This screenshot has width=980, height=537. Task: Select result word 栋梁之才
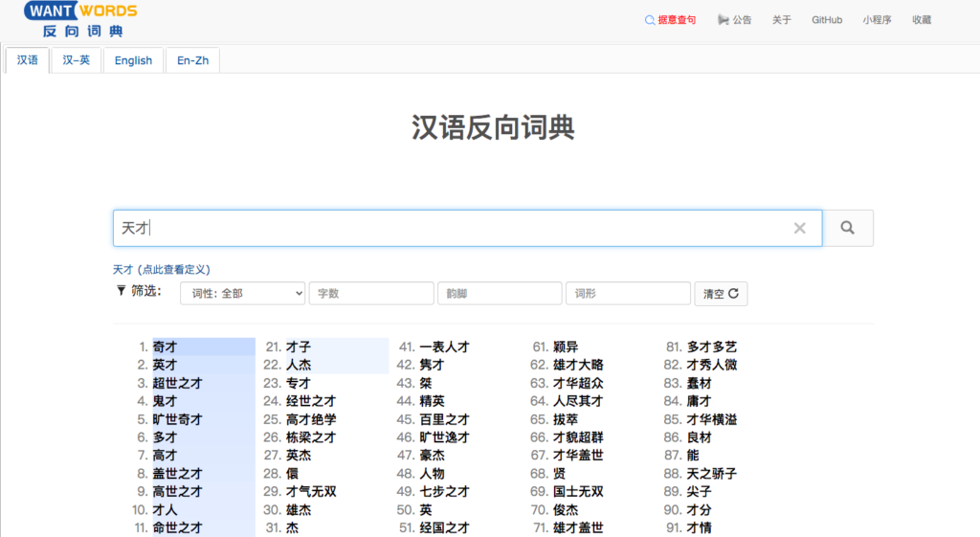(x=311, y=437)
